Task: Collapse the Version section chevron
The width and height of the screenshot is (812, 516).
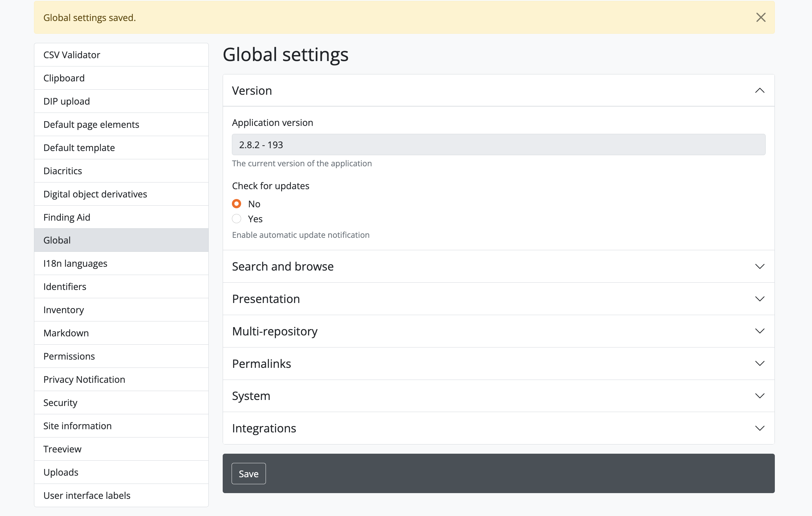Action: pos(759,90)
